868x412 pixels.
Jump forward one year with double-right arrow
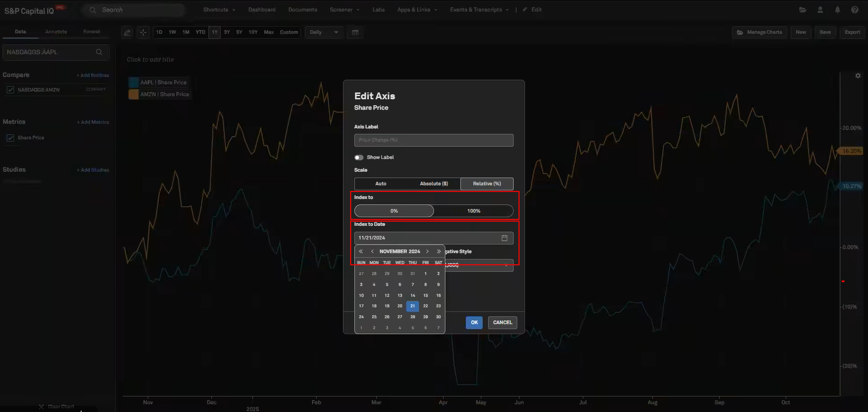438,251
